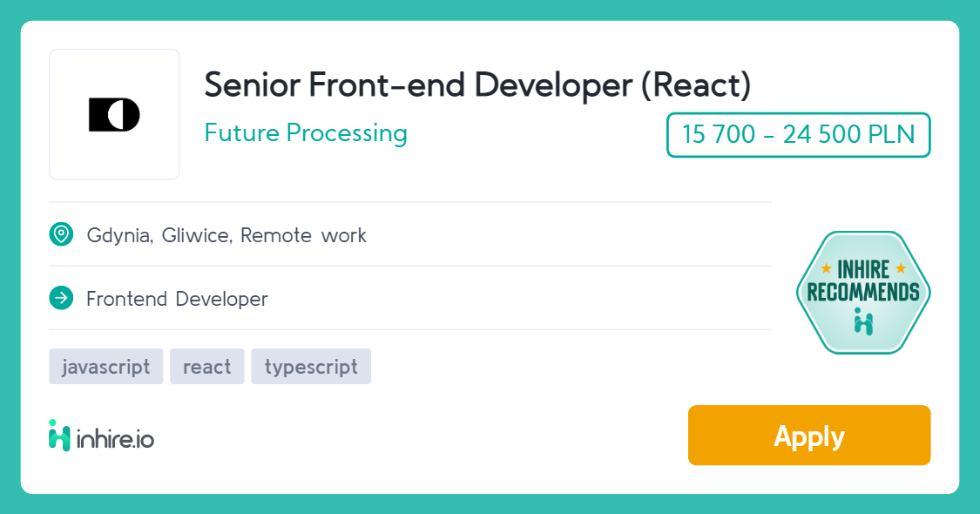Click the Remote work location text
This screenshot has width=980, height=514.
[303, 236]
